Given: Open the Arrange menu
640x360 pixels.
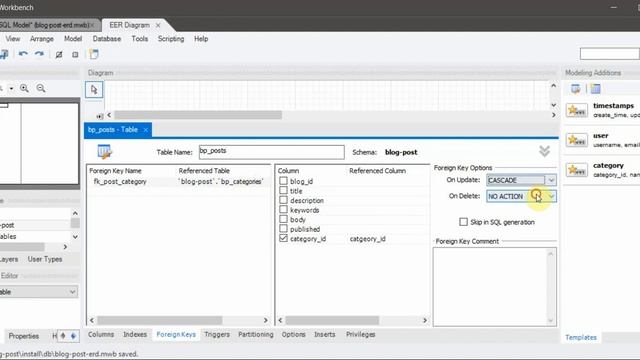Looking at the screenshot, I should [x=42, y=39].
